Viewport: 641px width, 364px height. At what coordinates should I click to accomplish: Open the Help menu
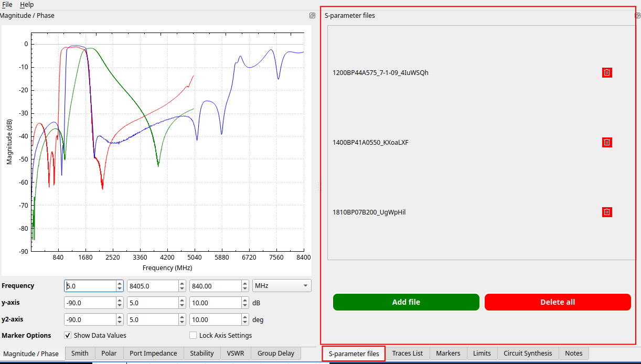coord(27,5)
